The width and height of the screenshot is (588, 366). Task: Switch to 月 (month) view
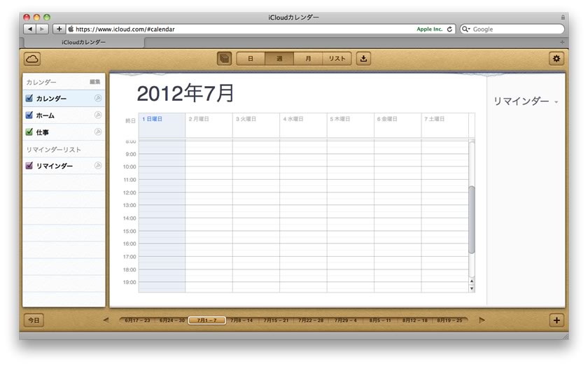pos(308,59)
